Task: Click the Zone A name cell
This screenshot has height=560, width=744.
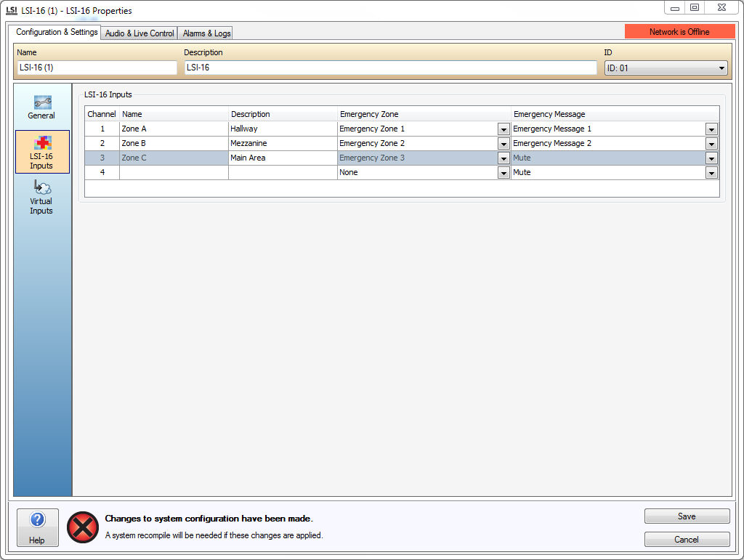Action: tap(174, 129)
